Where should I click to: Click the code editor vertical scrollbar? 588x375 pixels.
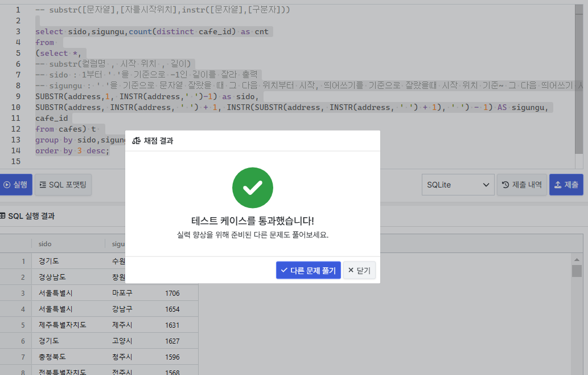[579, 80]
